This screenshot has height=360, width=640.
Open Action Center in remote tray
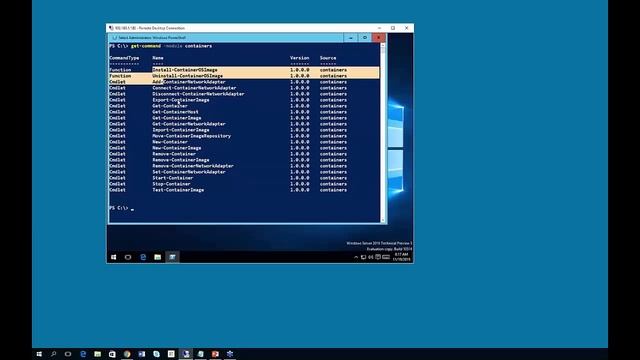pos(378,257)
